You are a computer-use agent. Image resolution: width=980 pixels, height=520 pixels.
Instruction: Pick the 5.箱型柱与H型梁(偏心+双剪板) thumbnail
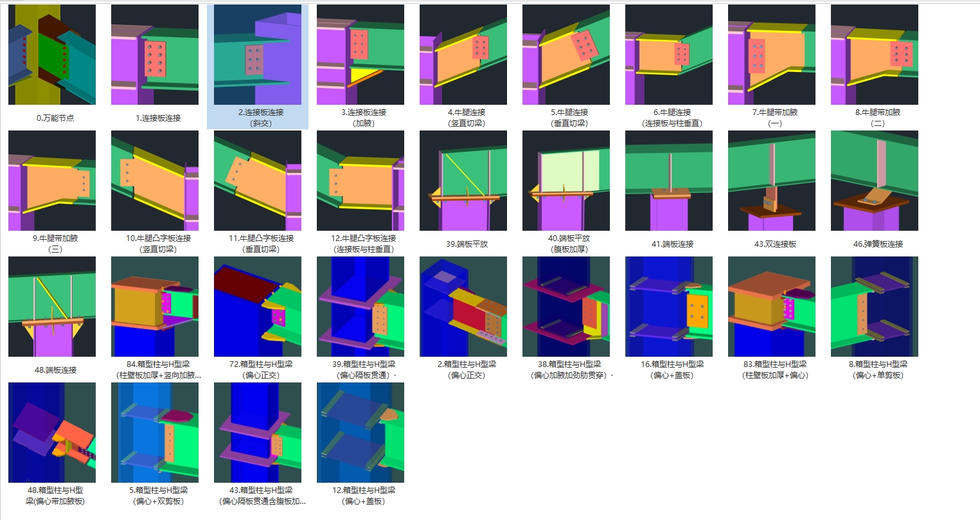point(155,433)
